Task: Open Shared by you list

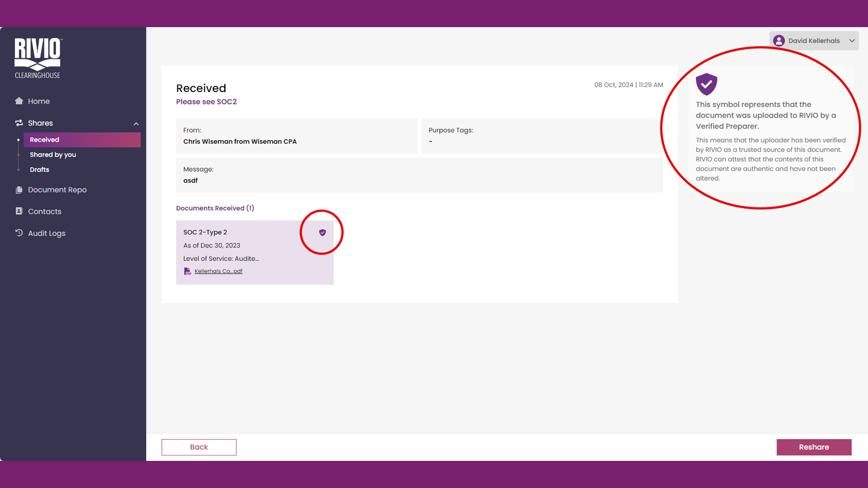Action: tap(53, 155)
